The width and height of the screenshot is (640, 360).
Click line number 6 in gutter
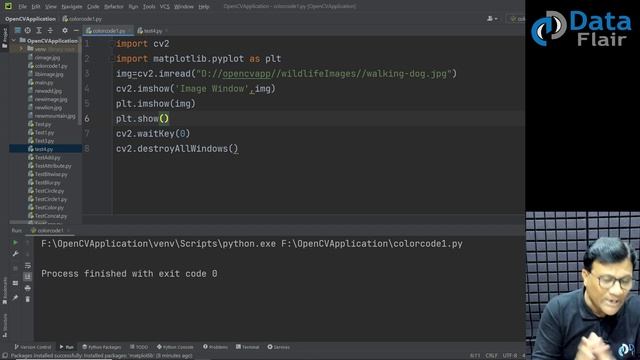click(x=87, y=119)
